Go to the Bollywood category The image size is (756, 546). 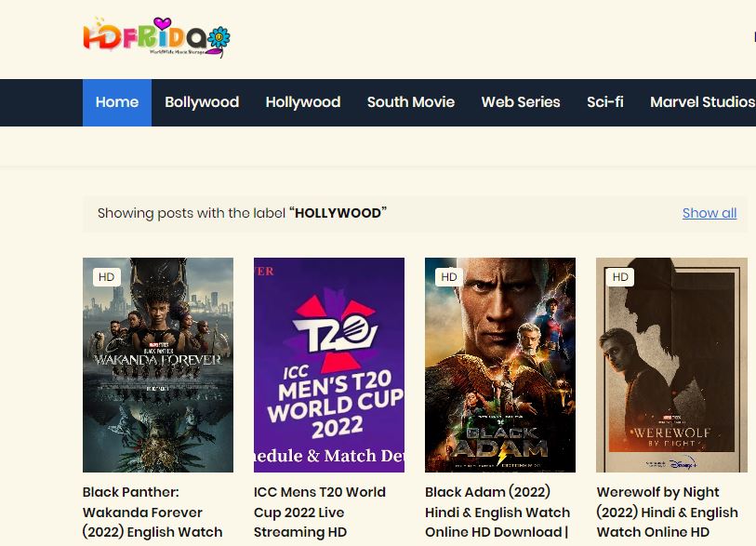[x=202, y=102]
